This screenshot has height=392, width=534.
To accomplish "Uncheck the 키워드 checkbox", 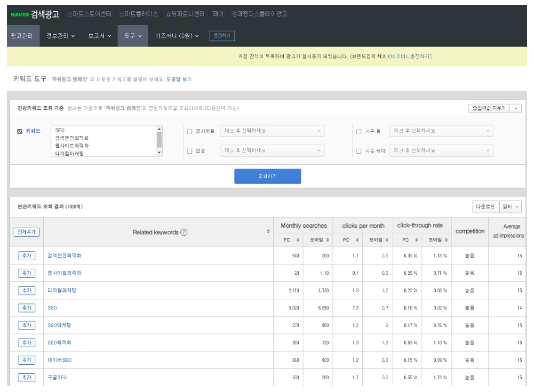I will click(x=20, y=131).
